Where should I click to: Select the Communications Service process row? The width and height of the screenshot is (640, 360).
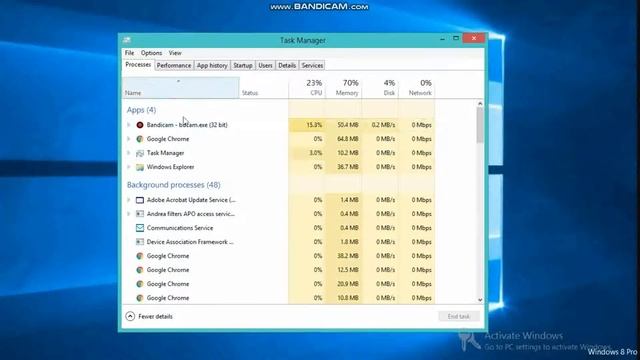point(279,228)
